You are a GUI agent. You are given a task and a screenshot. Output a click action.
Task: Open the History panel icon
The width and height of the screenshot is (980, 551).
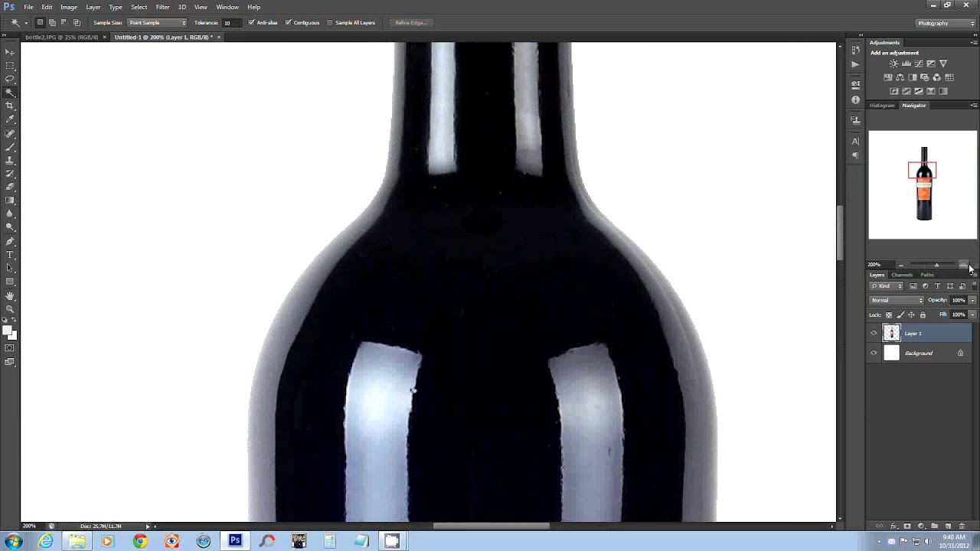coord(855,49)
